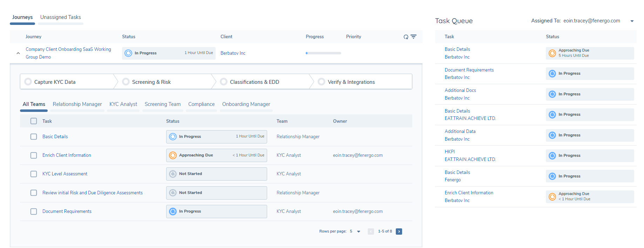Open the filter icon in Journeys header

point(414,37)
